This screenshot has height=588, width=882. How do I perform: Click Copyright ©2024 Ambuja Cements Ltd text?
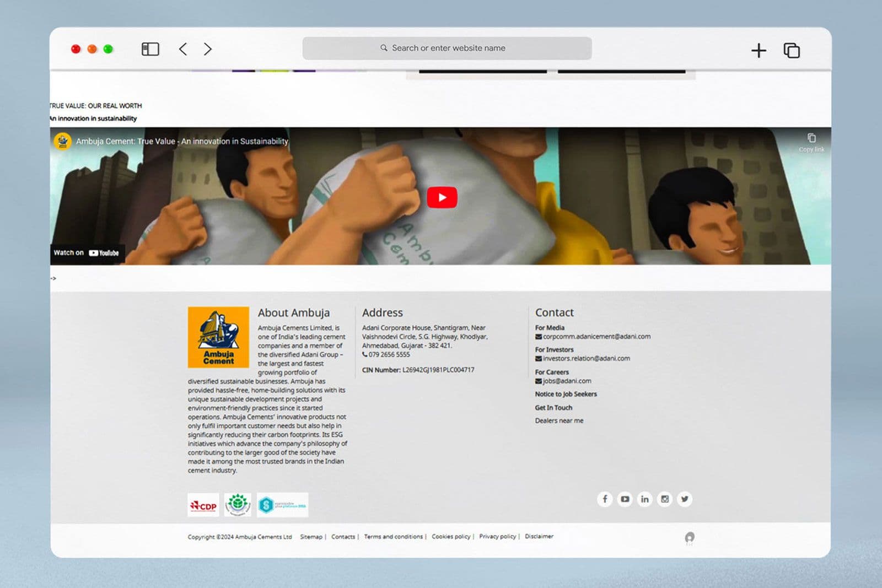pyautogui.click(x=240, y=537)
